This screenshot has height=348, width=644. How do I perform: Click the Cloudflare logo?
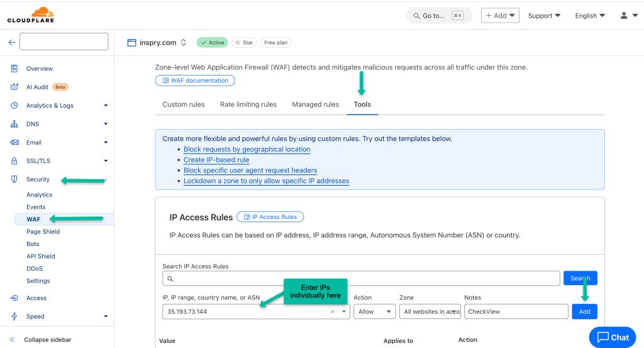30,15
